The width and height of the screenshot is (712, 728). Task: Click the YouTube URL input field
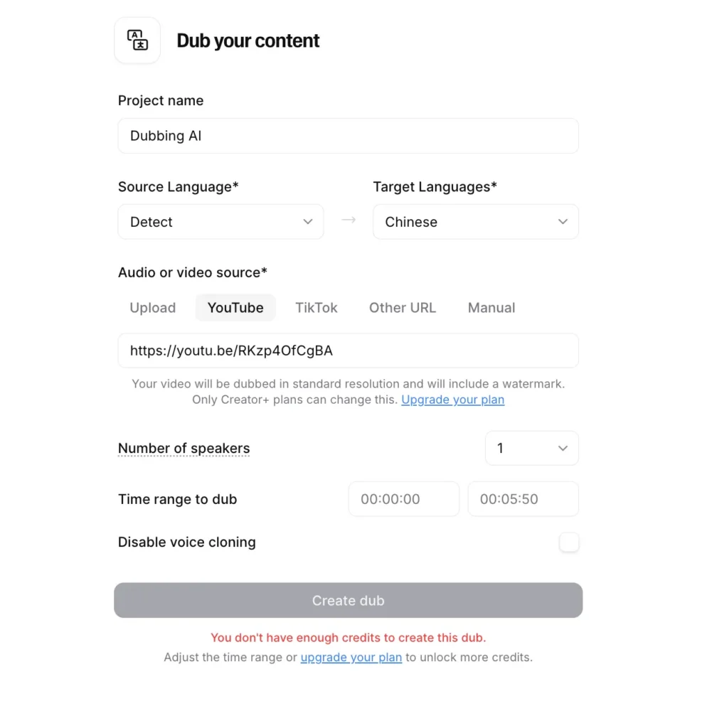(x=348, y=350)
